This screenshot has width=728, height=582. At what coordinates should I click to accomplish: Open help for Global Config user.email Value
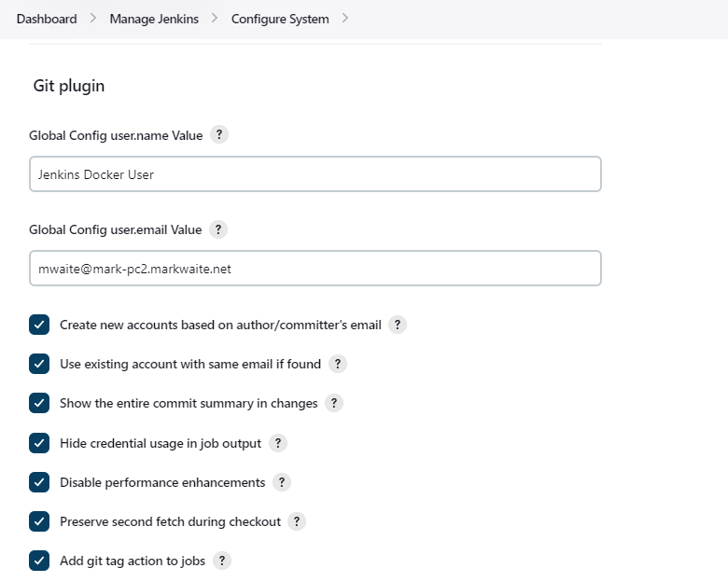click(218, 229)
